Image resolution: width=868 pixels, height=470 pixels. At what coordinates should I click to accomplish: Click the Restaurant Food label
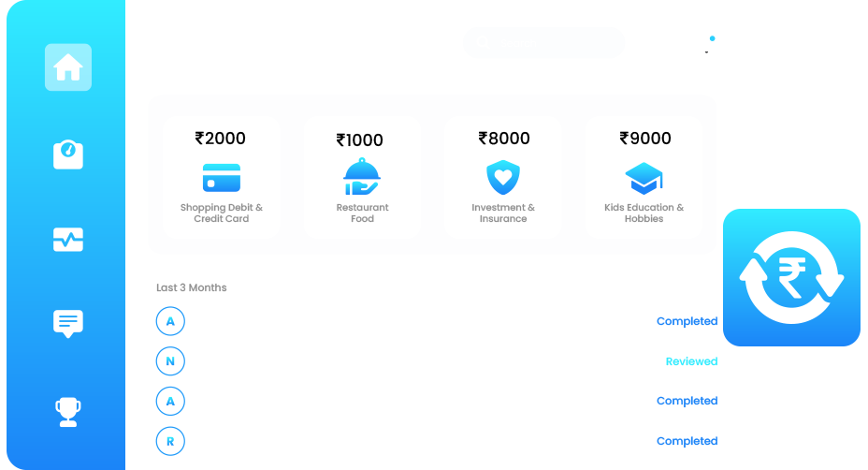pyautogui.click(x=362, y=213)
